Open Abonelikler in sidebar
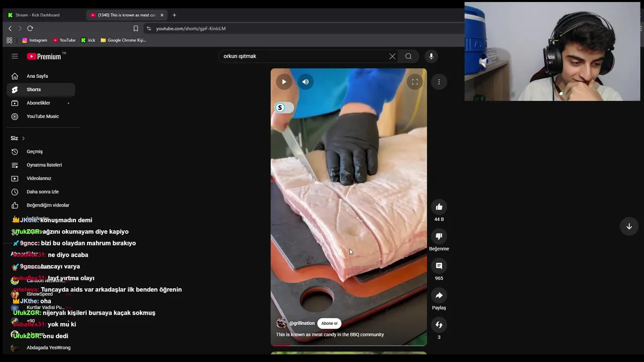The height and width of the screenshot is (362, 644). coord(41,103)
